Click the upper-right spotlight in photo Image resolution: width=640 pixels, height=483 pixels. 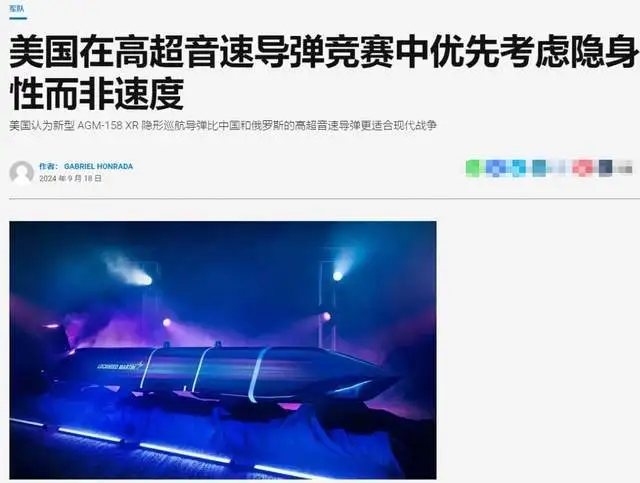point(338,276)
